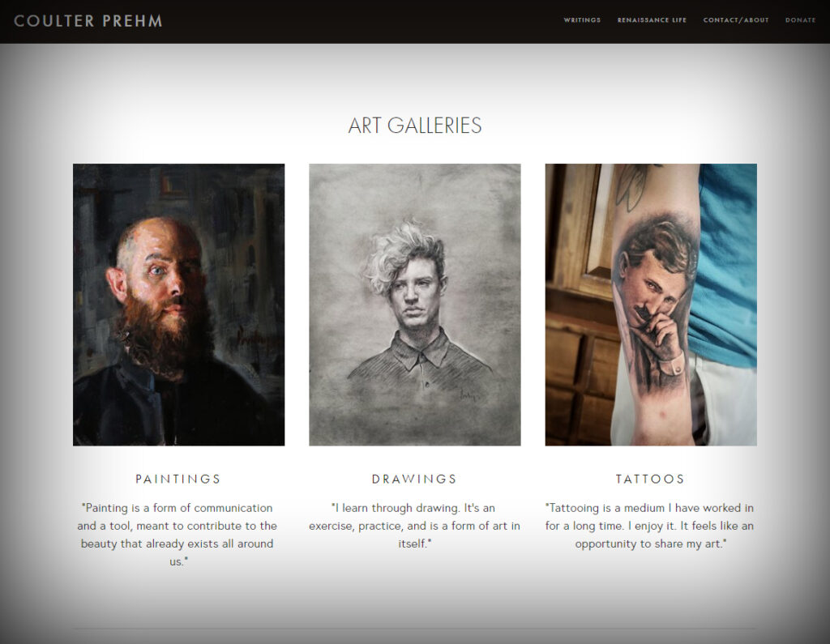Image resolution: width=830 pixels, height=644 pixels.
Task: Go to the Renaissance Life page
Action: click(x=652, y=20)
